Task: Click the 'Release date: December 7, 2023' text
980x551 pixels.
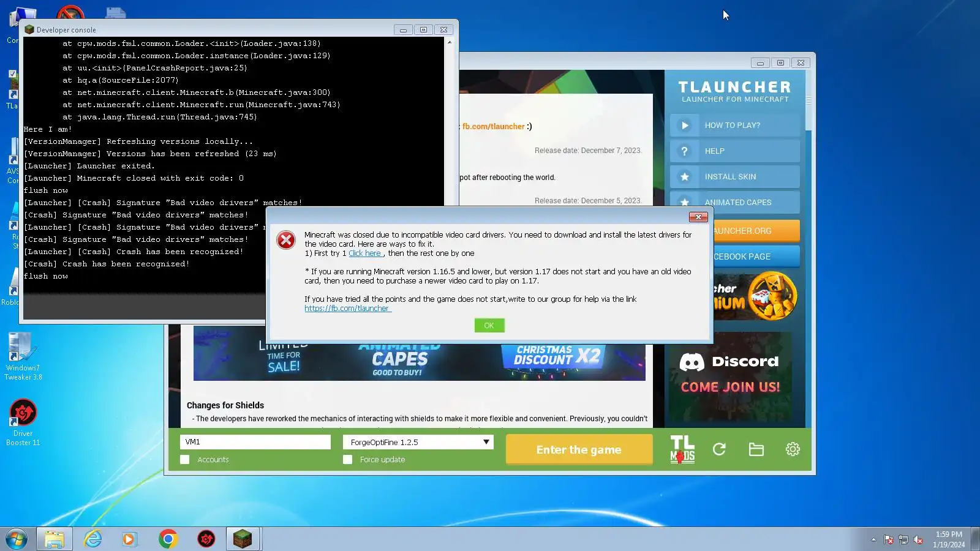Action: click(x=588, y=151)
